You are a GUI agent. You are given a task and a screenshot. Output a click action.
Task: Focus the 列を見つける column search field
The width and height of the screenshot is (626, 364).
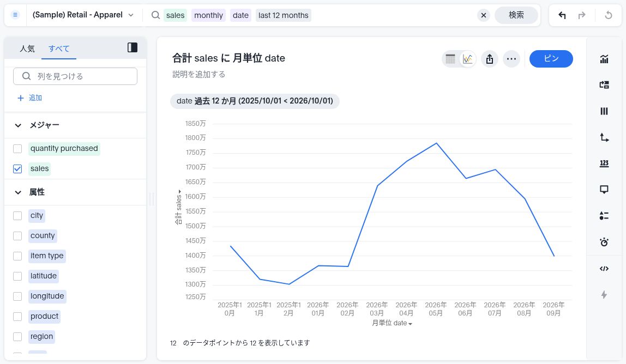tap(75, 76)
